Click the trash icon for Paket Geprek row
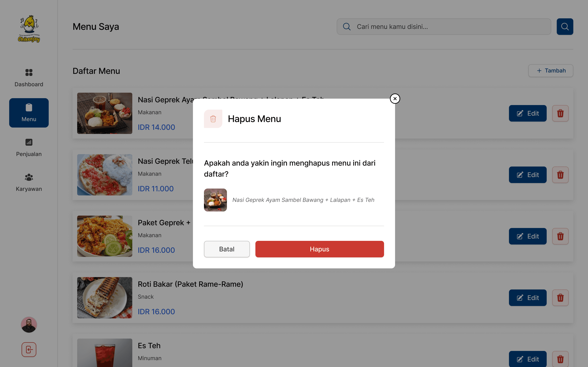Screen dimensions: 588x367 point(560,236)
